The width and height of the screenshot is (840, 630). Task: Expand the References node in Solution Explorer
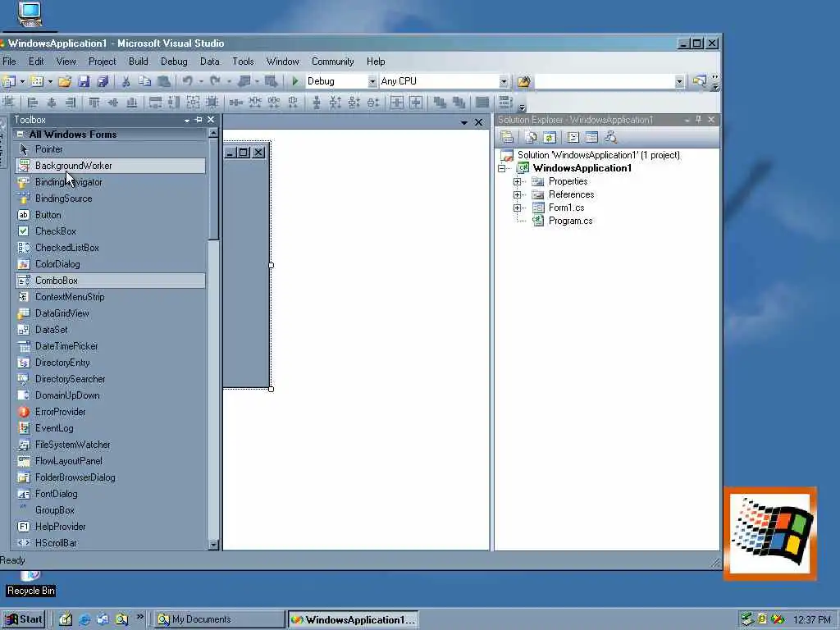[x=517, y=194]
